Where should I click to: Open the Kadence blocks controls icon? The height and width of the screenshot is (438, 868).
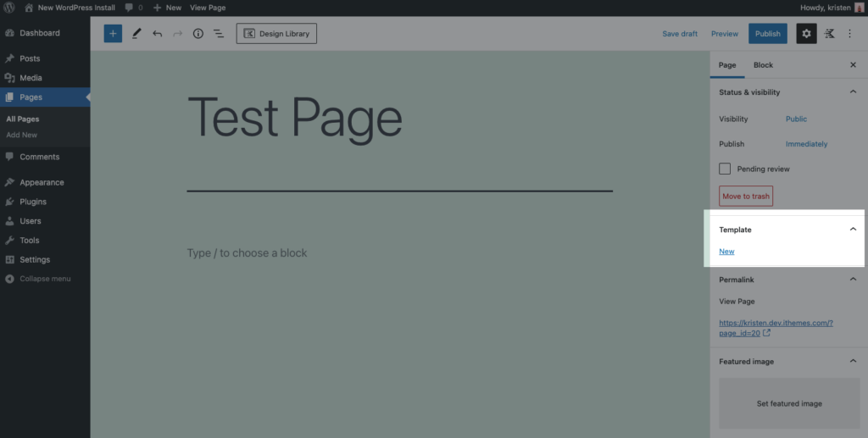(829, 34)
